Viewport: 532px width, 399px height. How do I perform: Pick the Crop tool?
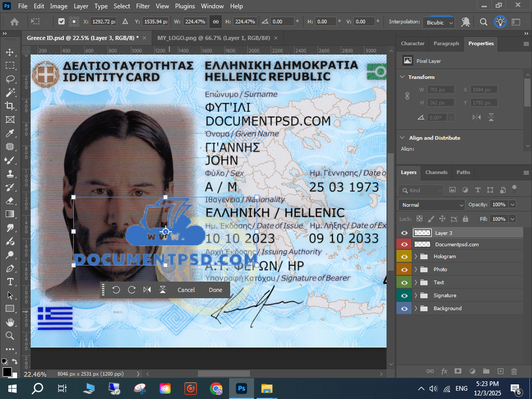coord(10,106)
